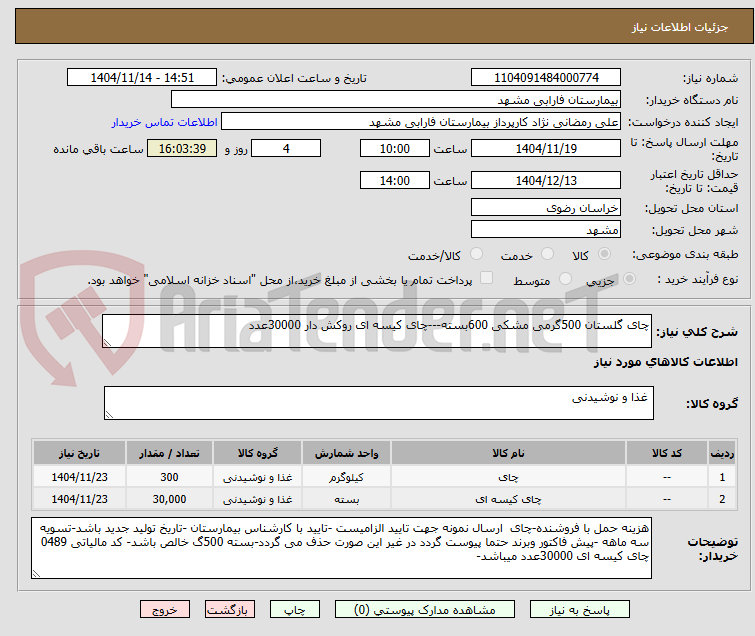Click row number 2 cell
Screen dimensions: 755x636
722,499
